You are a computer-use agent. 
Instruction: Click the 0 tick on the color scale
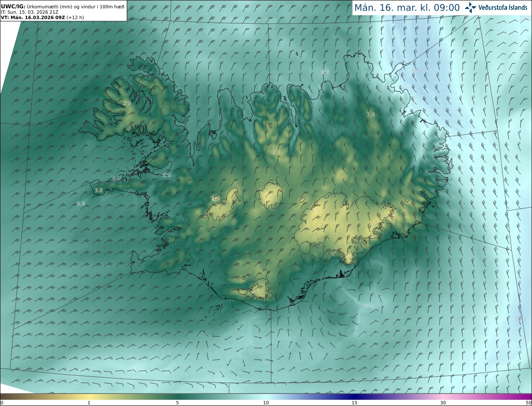pyautogui.click(x=2, y=403)
